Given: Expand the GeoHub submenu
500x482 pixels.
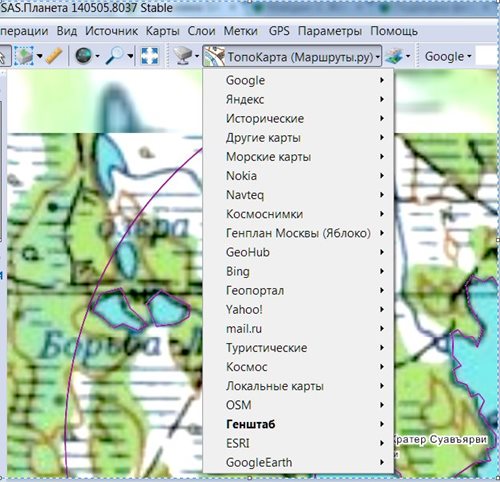Looking at the screenshot, I should 298,252.
